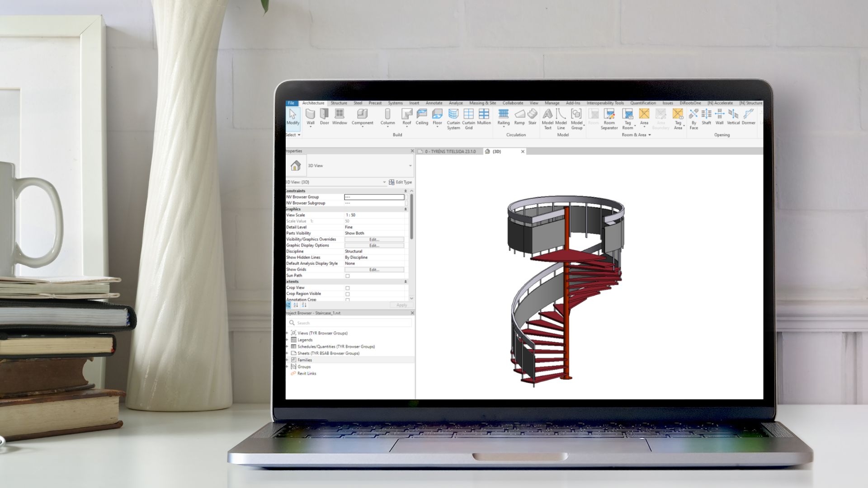
Task: Click the NV Browser Group value field
Action: tap(374, 197)
